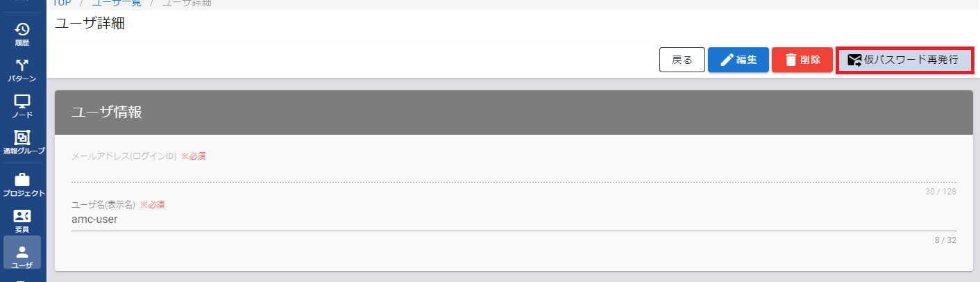Open the 履歴 history icon in sidebar
Screen dimensions: 980x282
[x=22, y=30]
